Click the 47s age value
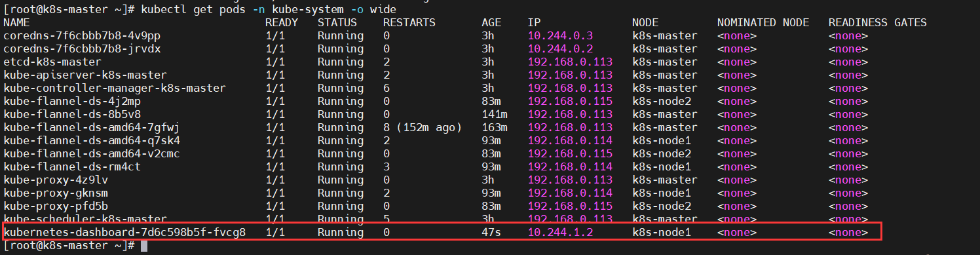The image size is (980, 255). (x=491, y=232)
